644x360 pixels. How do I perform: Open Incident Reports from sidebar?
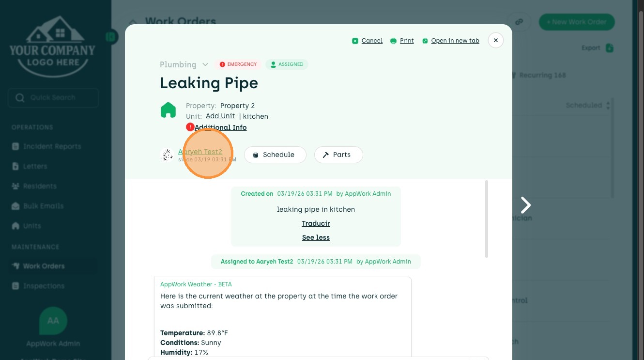[x=52, y=146]
